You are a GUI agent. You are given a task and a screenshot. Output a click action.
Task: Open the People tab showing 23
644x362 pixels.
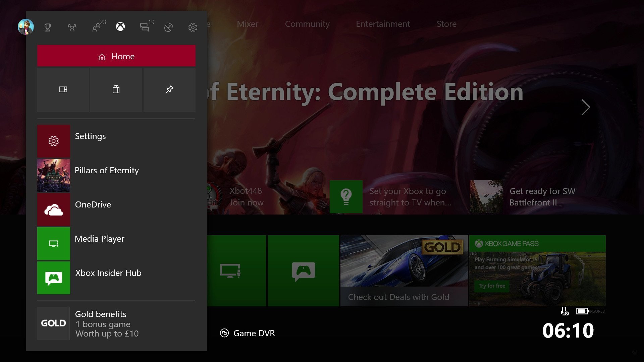pyautogui.click(x=99, y=26)
